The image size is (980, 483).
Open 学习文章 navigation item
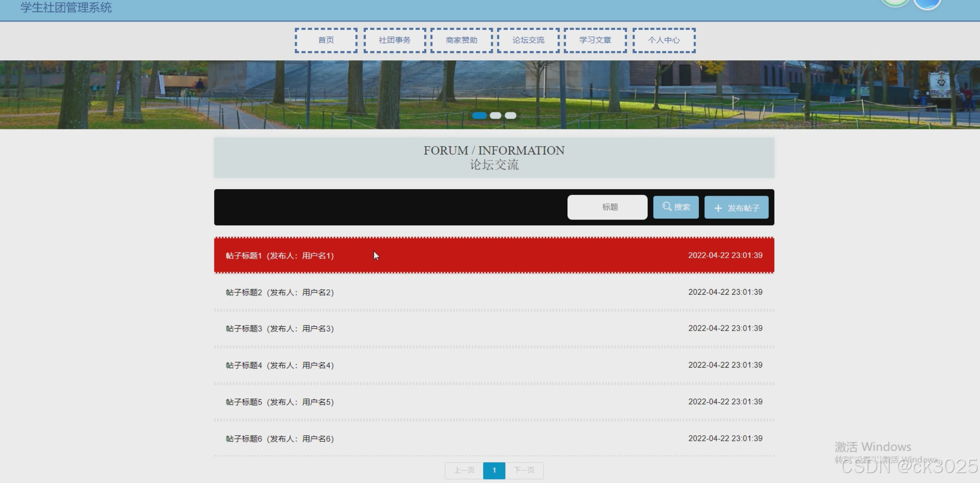pyautogui.click(x=595, y=40)
